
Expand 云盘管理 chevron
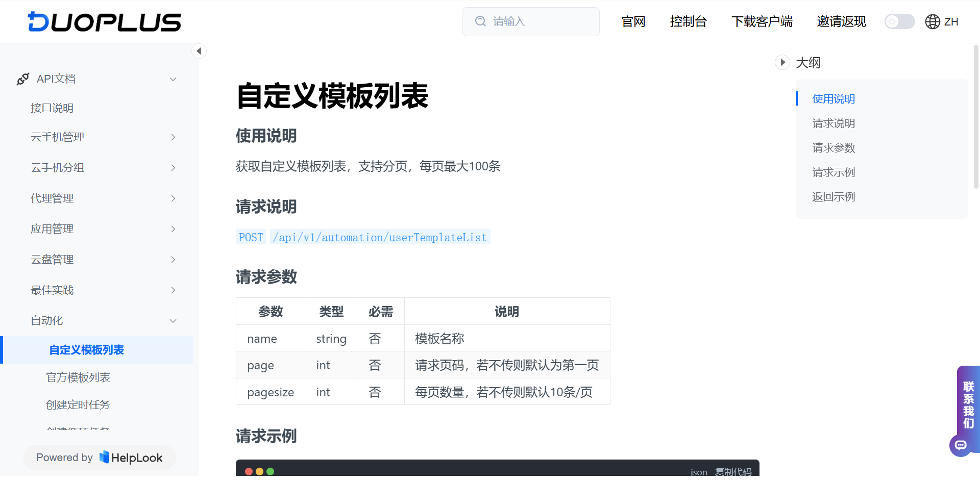[x=173, y=260]
